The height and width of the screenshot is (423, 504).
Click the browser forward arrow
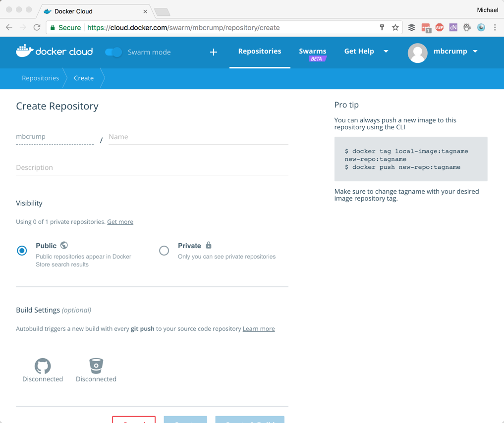coord(23,28)
